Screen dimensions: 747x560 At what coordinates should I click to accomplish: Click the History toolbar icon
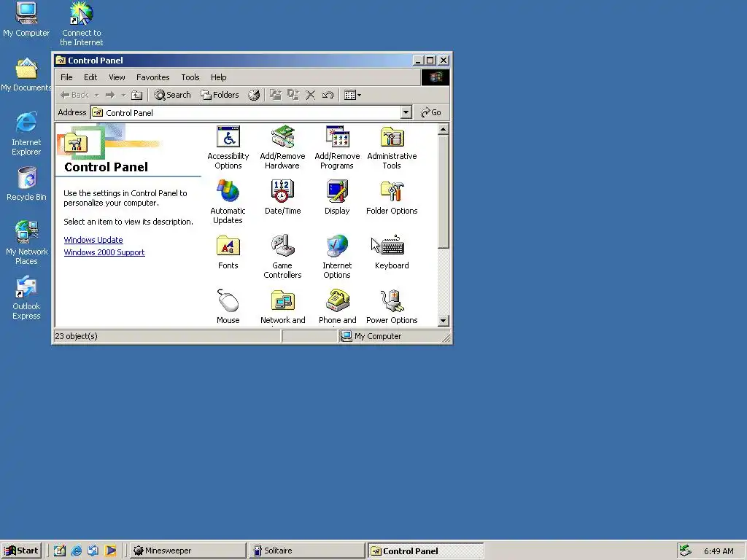tap(254, 95)
